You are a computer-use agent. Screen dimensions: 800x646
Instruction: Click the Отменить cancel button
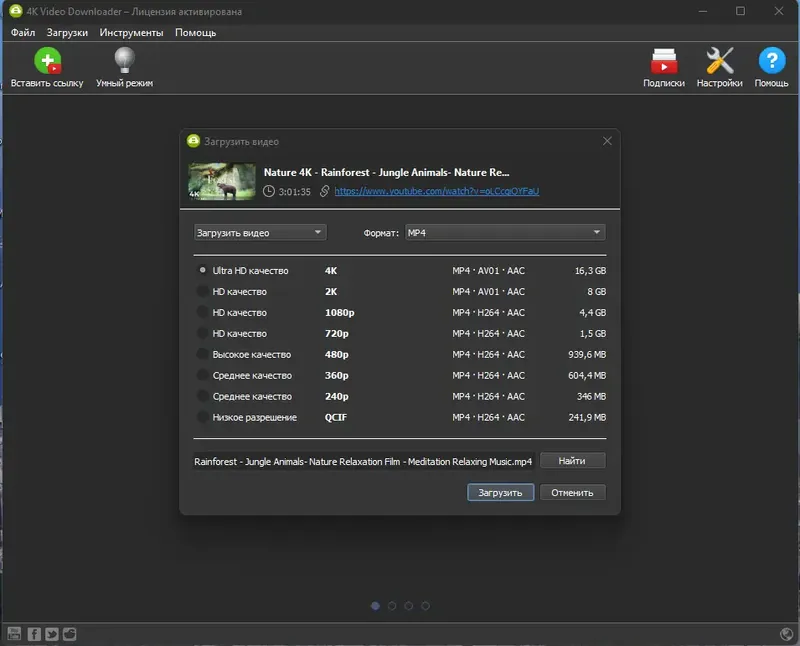(x=572, y=492)
